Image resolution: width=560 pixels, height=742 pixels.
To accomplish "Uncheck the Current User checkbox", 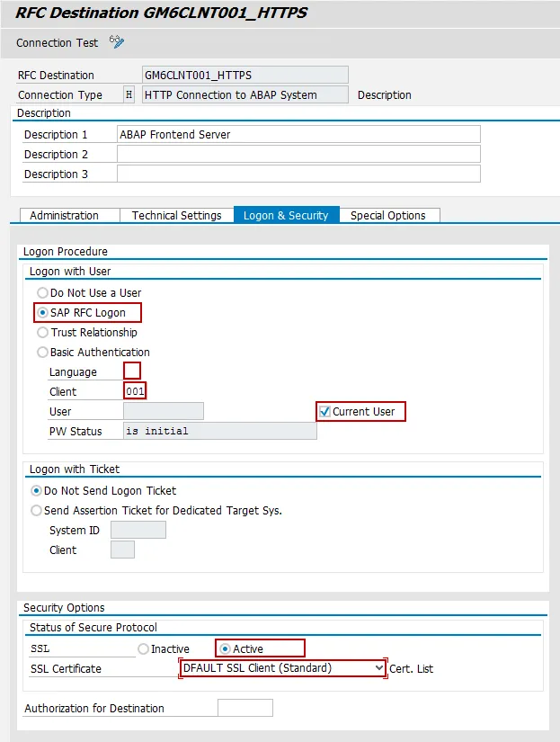I will coord(324,412).
